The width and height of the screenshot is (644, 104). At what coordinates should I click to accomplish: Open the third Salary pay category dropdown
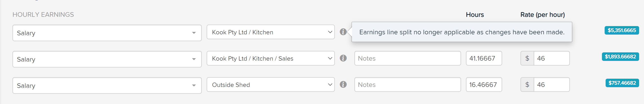point(107,85)
